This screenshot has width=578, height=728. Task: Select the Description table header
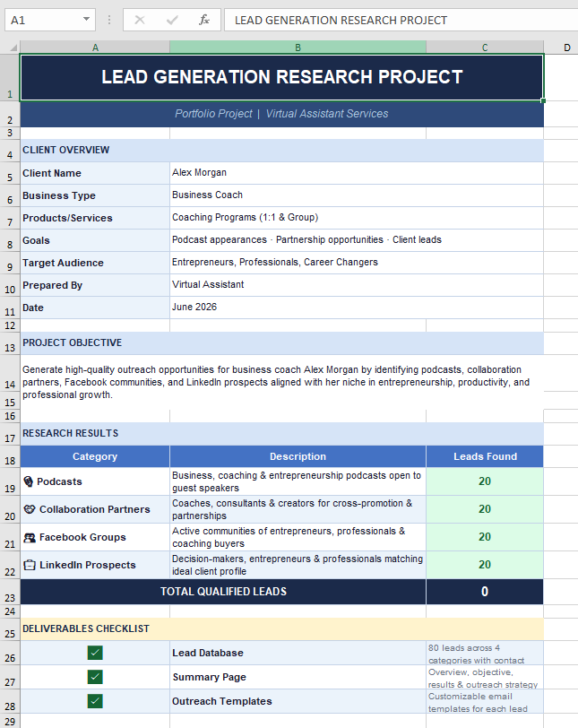(298, 456)
